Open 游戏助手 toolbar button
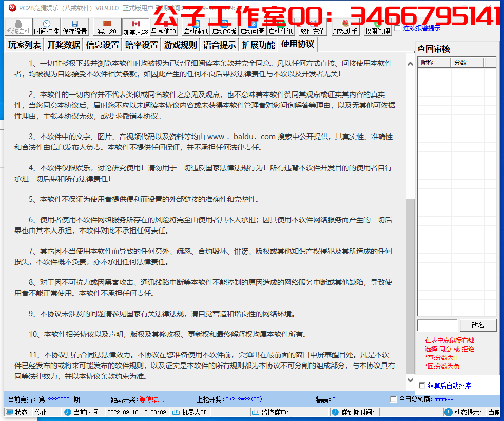504x421 pixels. 345,27
